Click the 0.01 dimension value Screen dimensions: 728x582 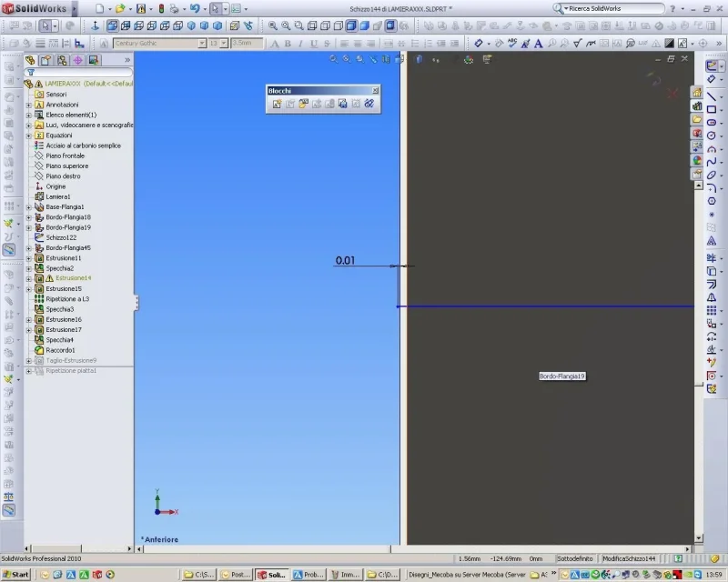345,260
